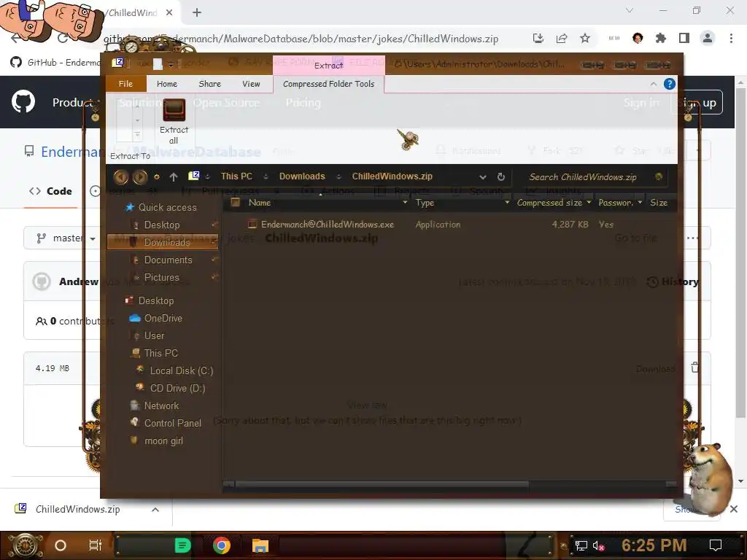The image size is (747, 560).
Task: Open Cortana circle on taskbar
Action: [x=61, y=545]
